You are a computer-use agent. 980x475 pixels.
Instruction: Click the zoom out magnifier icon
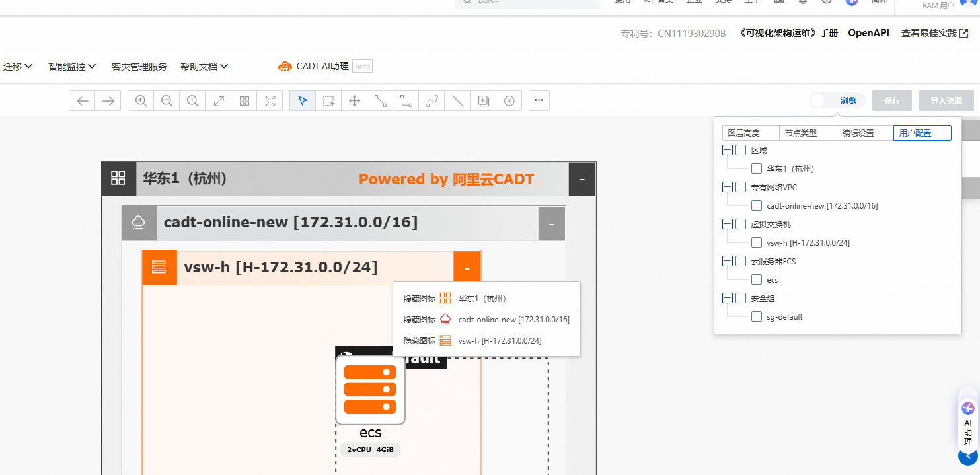(167, 100)
